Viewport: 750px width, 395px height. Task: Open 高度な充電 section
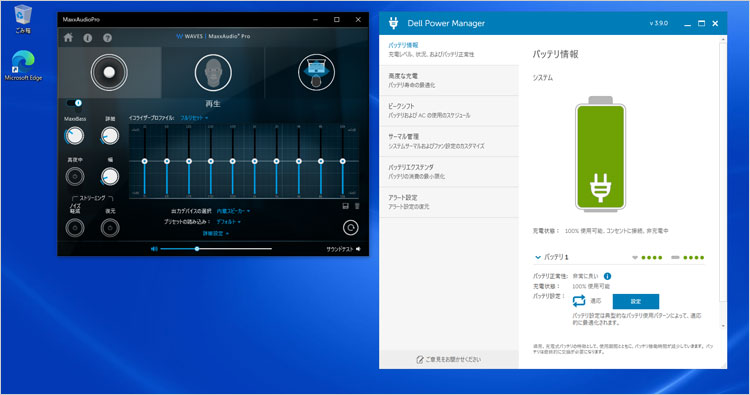[449, 80]
